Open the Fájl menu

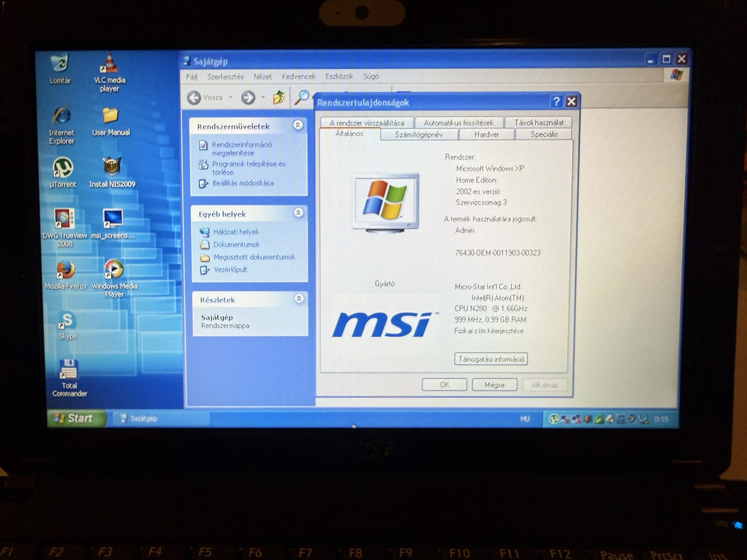192,77
